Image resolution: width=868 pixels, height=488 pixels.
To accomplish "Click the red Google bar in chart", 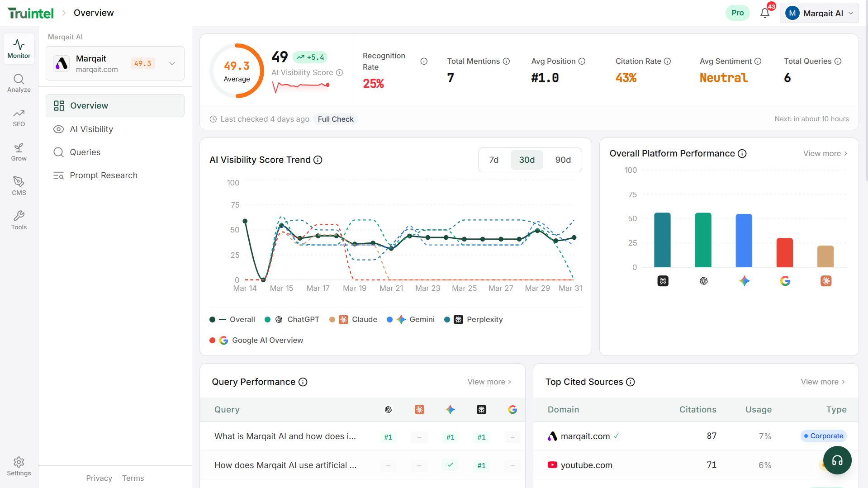I will click(x=785, y=253).
